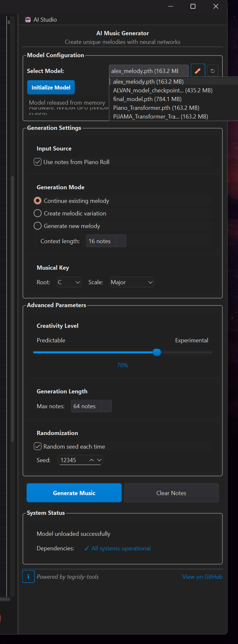
Task: Select Continue existing melody radio button
Action: pyautogui.click(x=38, y=201)
